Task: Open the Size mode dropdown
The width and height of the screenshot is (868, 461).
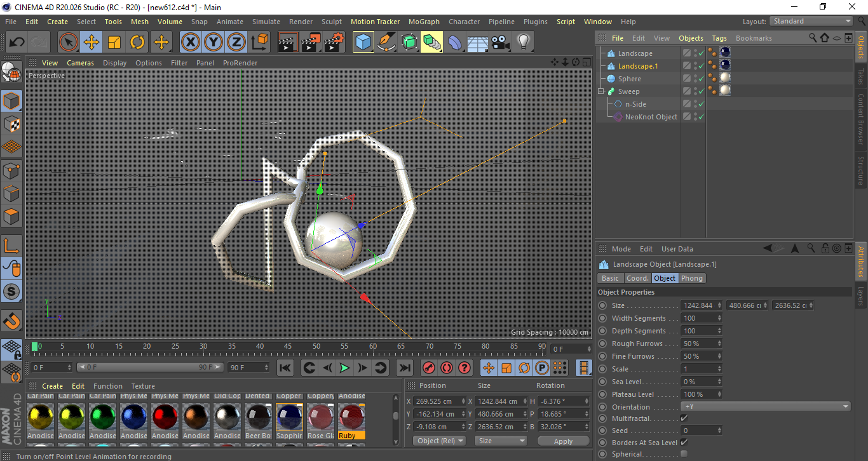Action: [x=501, y=441]
